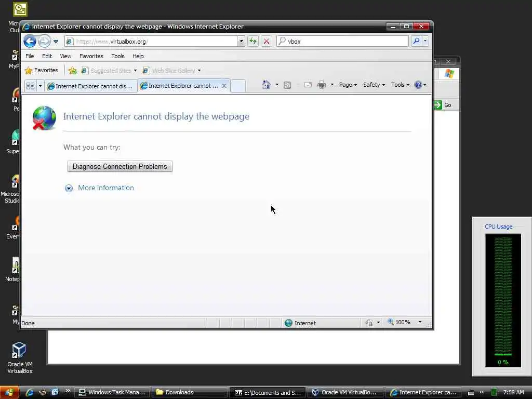Open the search provider dropdown arrow
Screen dimensions: 532x399
pos(425,42)
